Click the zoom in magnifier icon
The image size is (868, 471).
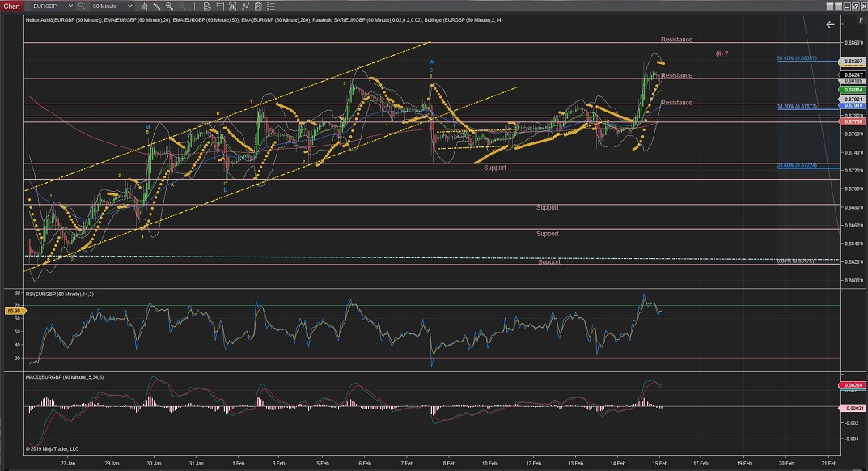click(170, 6)
